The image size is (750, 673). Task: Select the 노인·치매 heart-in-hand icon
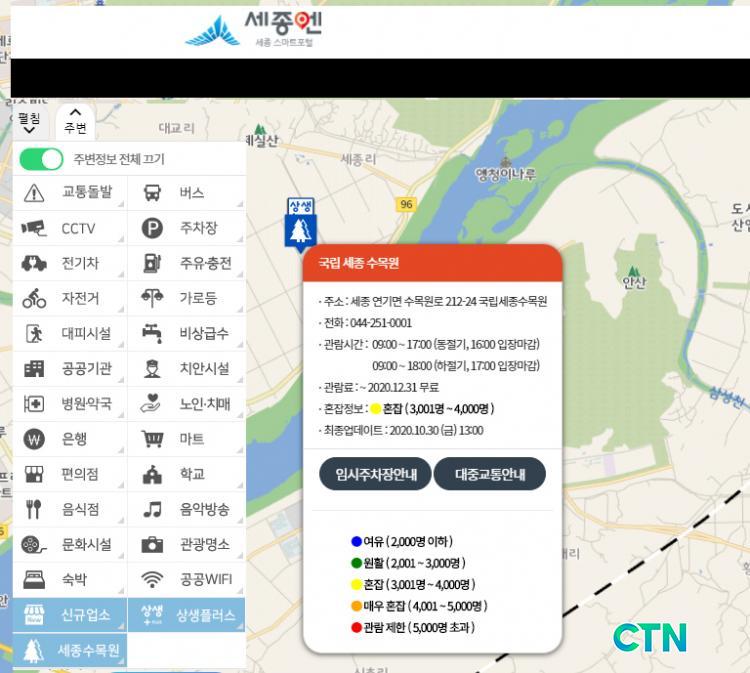click(x=151, y=403)
